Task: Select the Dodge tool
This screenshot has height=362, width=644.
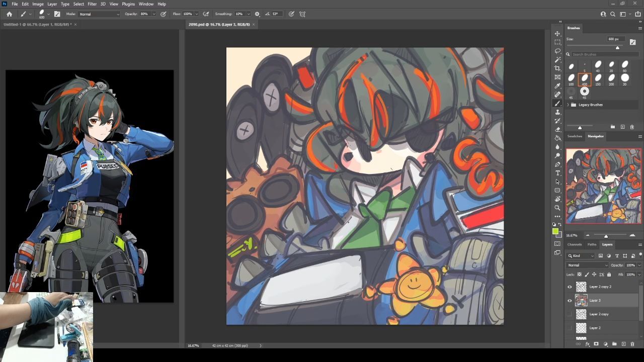Action: pyautogui.click(x=557, y=155)
